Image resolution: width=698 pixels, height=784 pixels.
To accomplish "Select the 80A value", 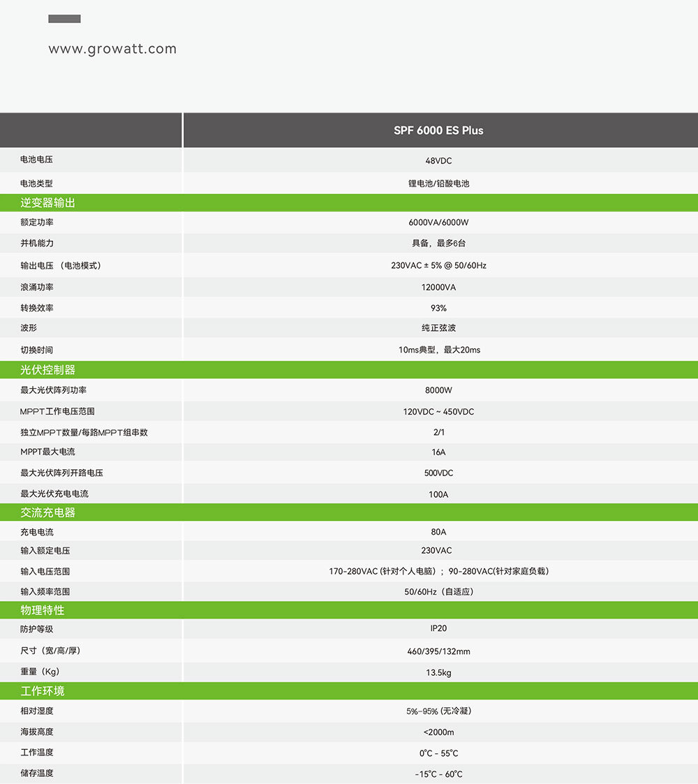I will tap(438, 532).
